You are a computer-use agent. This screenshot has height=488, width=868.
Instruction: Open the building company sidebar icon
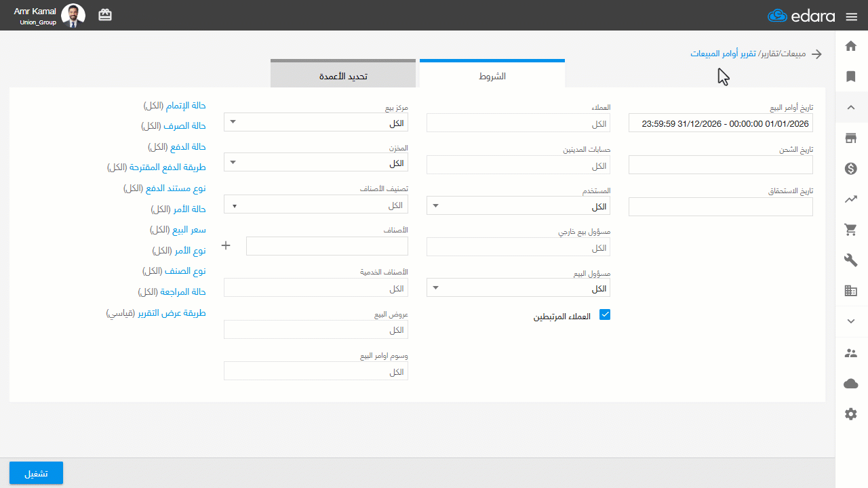click(851, 291)
